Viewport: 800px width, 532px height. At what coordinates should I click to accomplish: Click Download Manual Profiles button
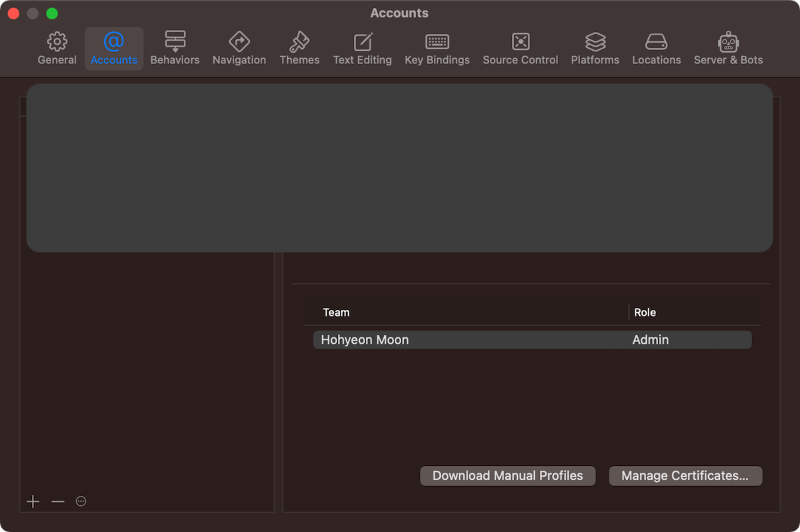(x=507, y=476)
